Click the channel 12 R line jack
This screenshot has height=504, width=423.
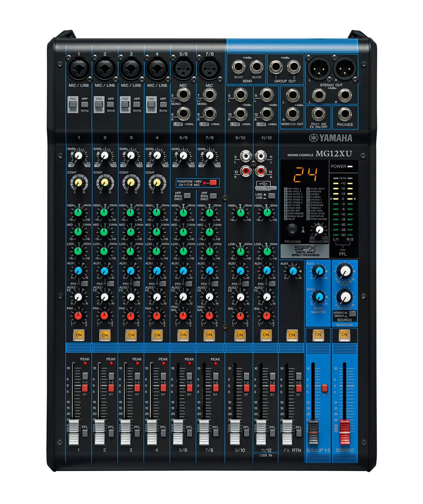pos(266,114)
